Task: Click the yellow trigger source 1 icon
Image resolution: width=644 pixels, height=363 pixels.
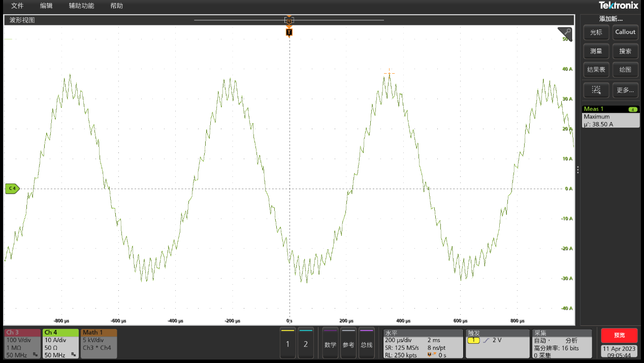Action: 473,340
